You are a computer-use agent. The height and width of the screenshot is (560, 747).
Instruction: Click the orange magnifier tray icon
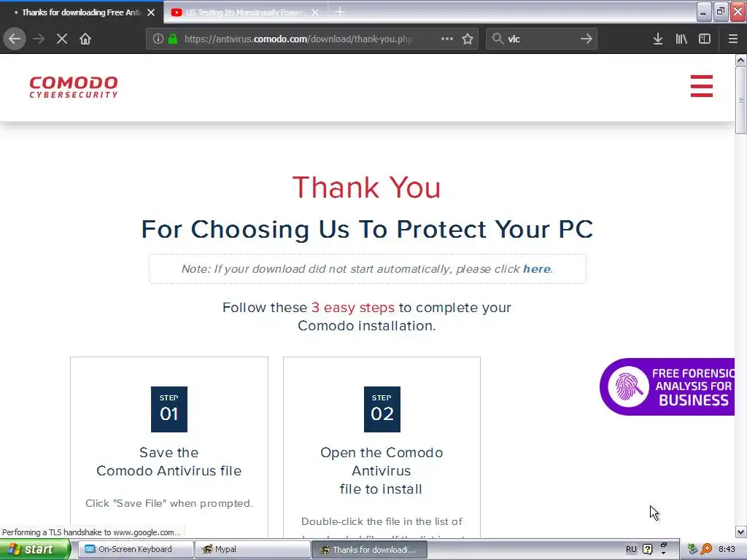[706, 549]
